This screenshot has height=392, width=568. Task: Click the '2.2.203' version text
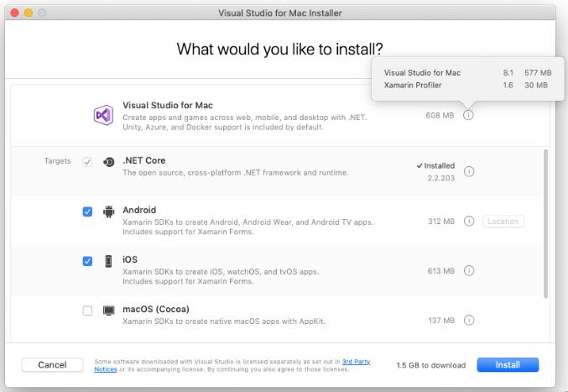[440, 178]
